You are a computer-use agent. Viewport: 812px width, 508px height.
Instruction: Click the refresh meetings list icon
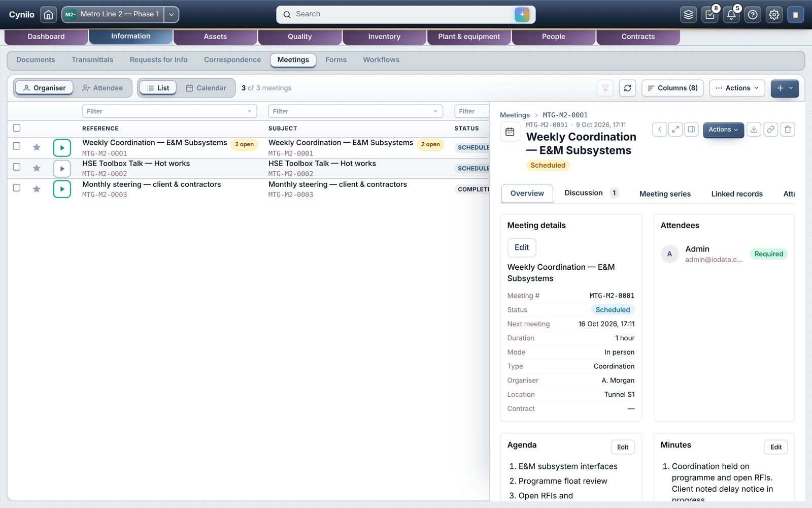pos(627,88)
